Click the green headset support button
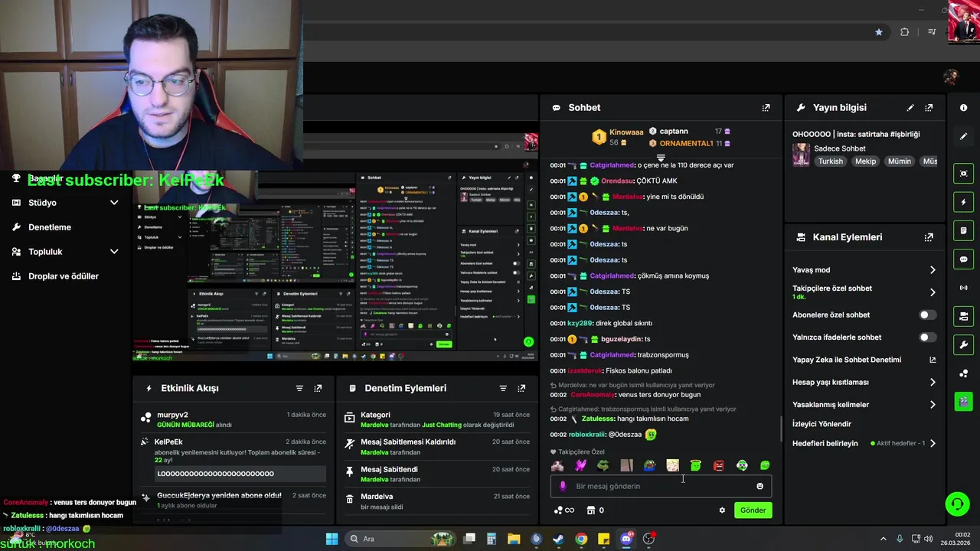980x551 pixels. pyautogui.click(x=956, y=504)
